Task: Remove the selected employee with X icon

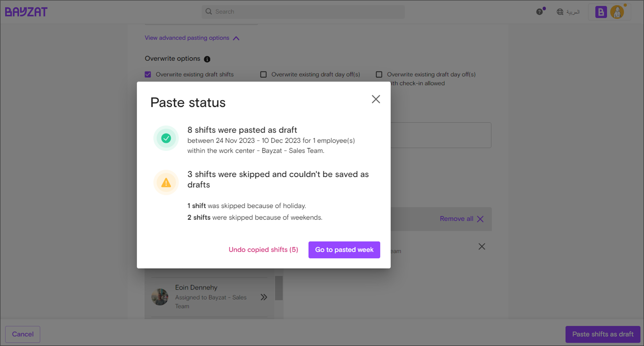Action: 482,247
